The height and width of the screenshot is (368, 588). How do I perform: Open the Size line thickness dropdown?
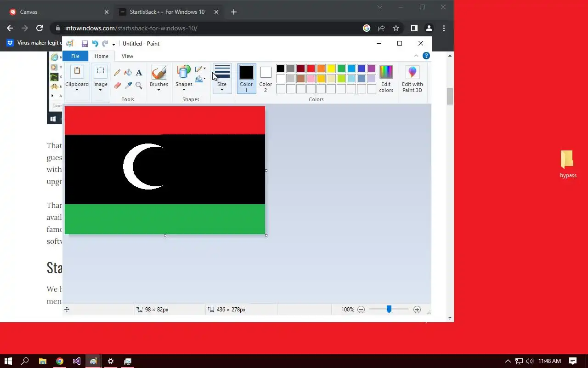(222, 79)
